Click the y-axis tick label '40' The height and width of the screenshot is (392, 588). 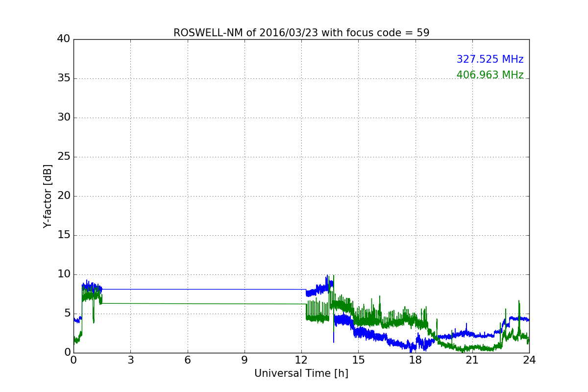[x=64, y=39]
